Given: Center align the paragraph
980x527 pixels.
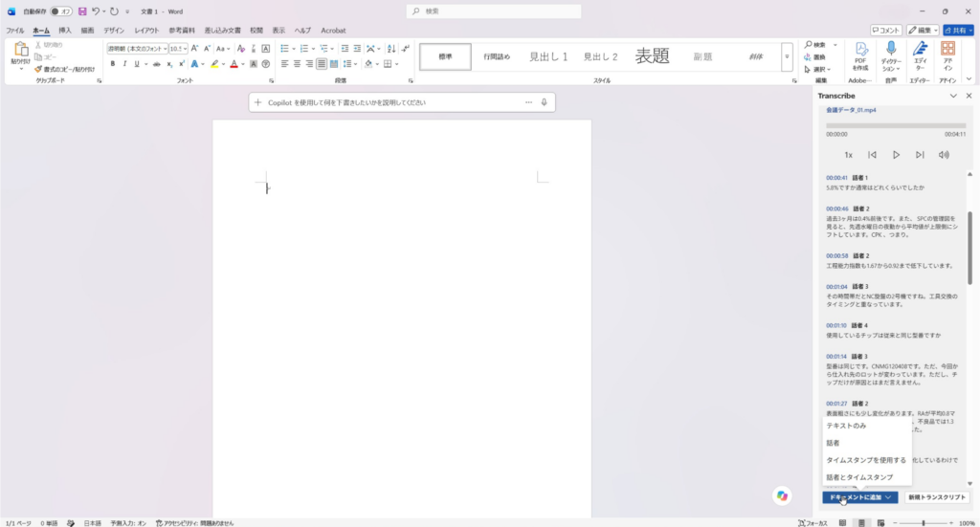Looking at the screenshot, I should 297,64.
